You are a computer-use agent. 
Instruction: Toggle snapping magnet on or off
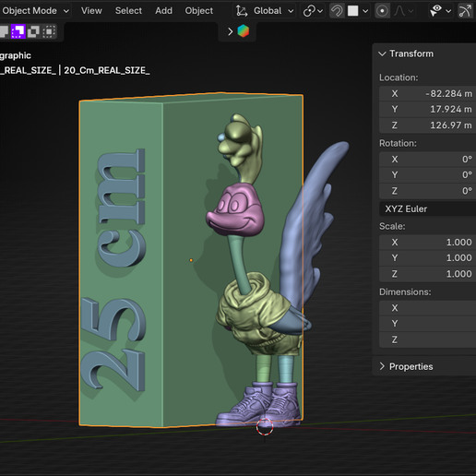(337, 11)
